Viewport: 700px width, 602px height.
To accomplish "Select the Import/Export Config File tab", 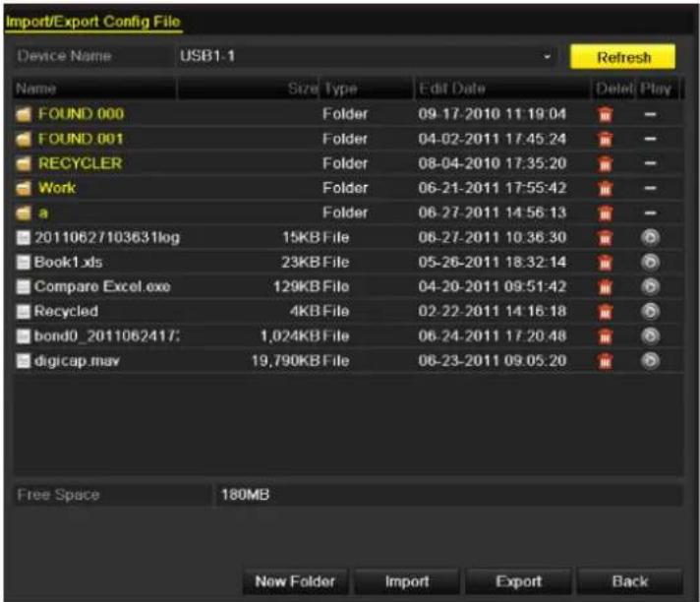I will pos(93,22).
